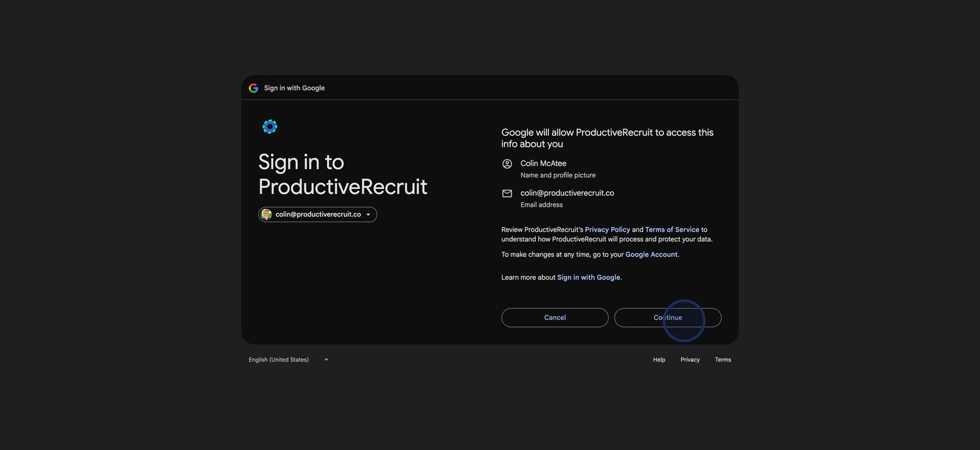980x450 pixels.
Task: Click the ProductiveRecruit app logo
Action: (269, 127)
